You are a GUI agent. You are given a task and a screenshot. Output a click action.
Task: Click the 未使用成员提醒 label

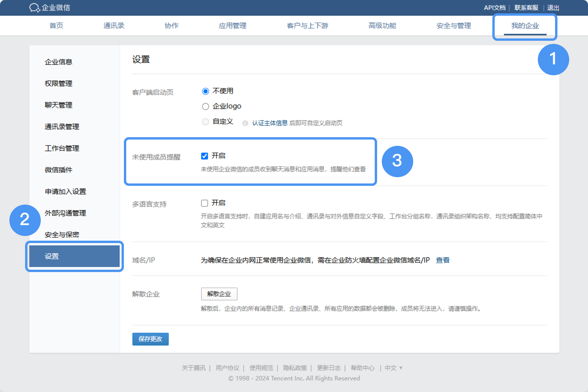click(156, 157)
